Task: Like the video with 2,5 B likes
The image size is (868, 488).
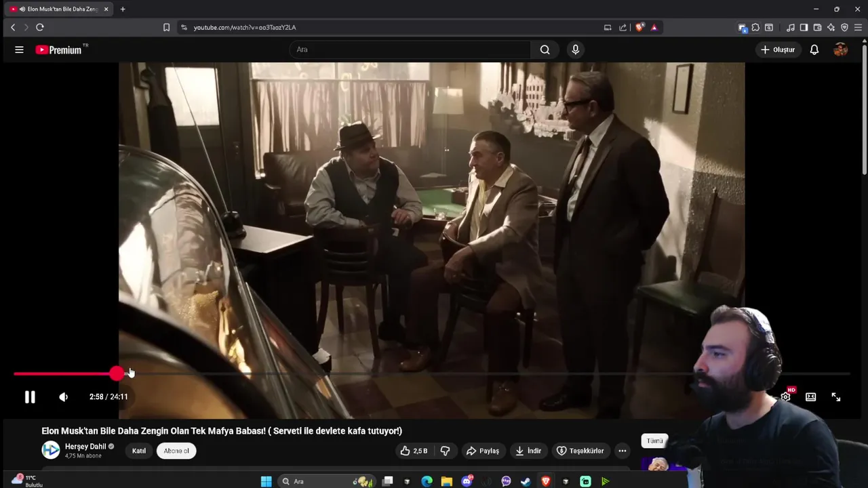Action: pos(414,451)
